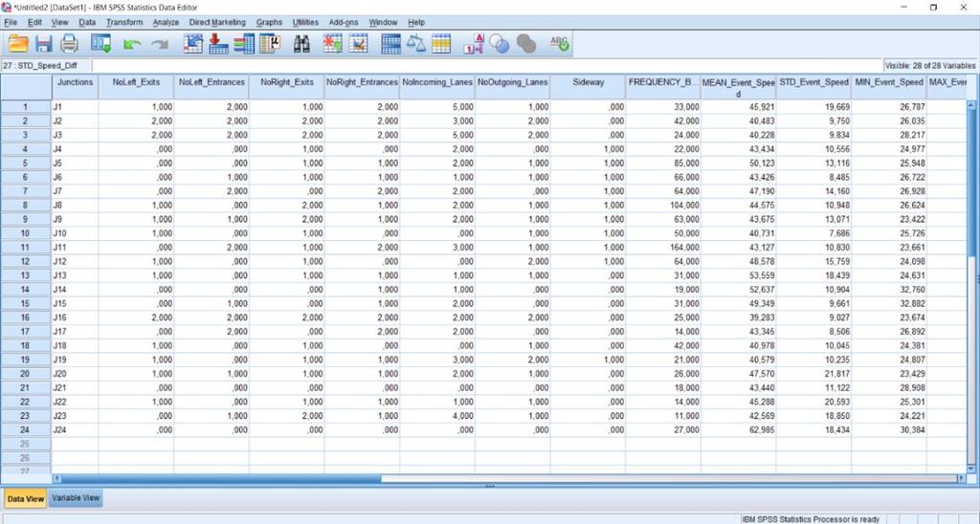The image size is (980, 524).
Task: Select the Sideway column header
Action: [588, 87]
